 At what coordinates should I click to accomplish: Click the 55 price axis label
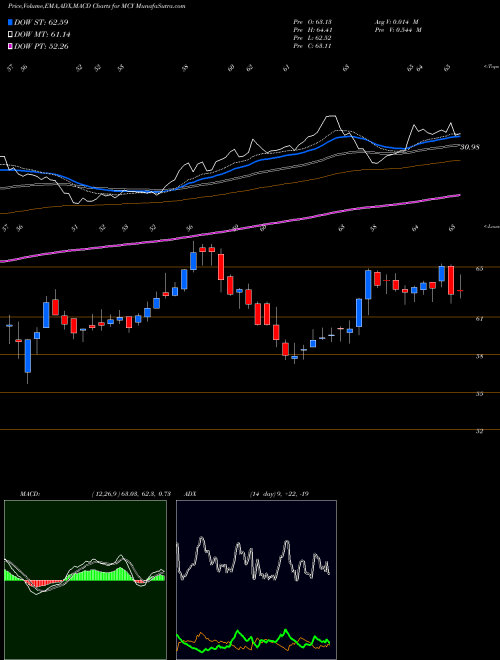pyautogui.click(x=479, y=394)
